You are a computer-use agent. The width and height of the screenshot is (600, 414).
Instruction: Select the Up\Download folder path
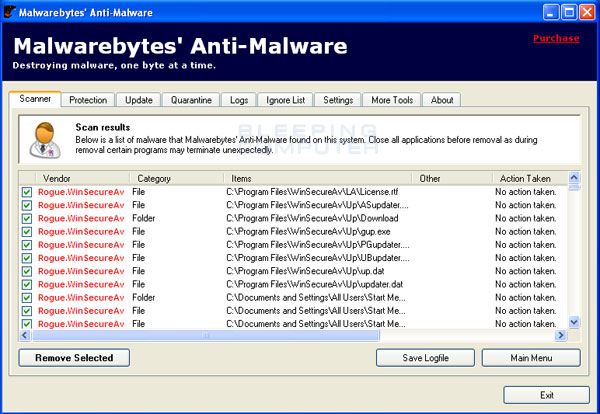point(312,218)
